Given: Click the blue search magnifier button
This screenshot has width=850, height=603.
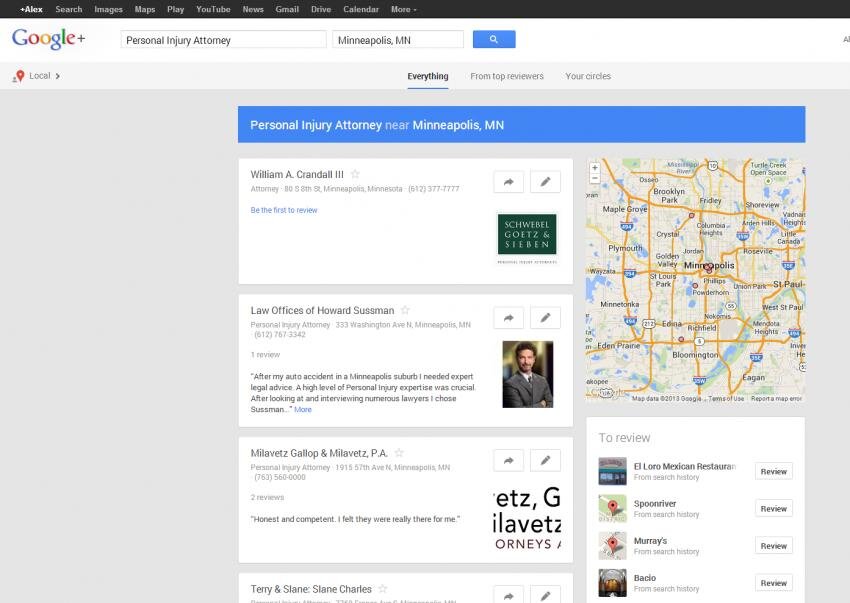Looking at the screenshot, I should [x=494, y=39].
